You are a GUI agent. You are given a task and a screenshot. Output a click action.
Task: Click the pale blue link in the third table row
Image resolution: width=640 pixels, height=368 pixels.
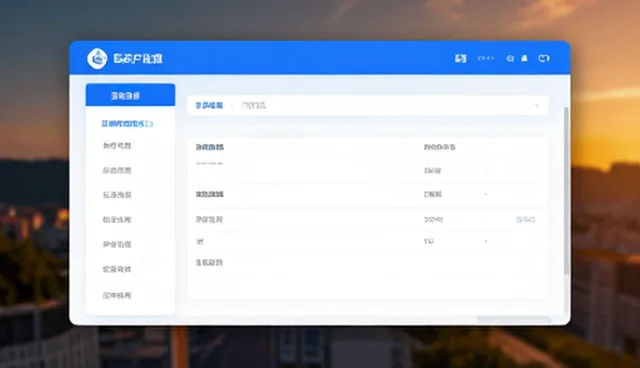point(526,219)
